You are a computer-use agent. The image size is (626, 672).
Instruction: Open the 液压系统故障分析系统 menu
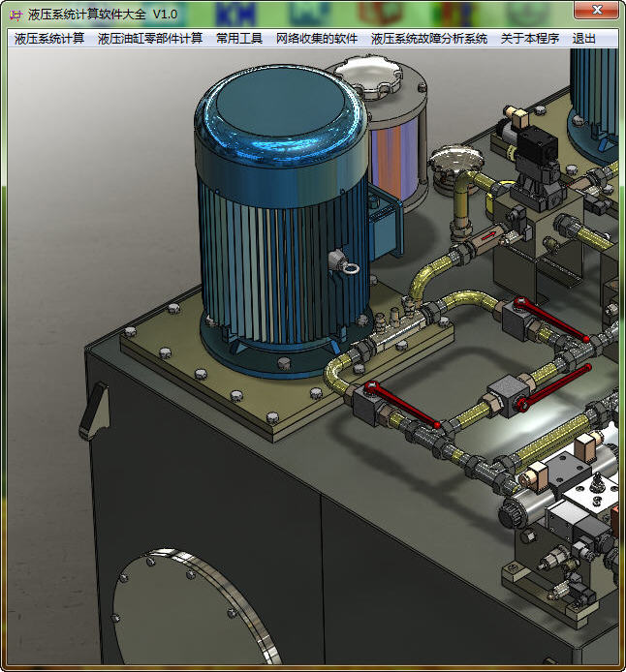[429, 39]
